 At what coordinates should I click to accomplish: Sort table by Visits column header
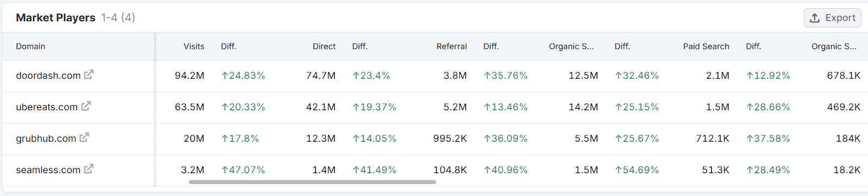coord(194,47)
